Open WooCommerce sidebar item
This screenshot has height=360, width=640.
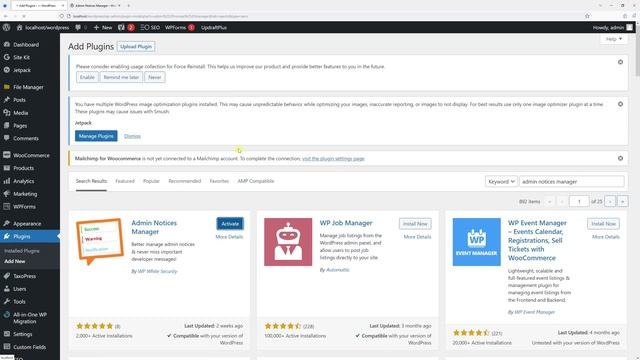[30, 155]
